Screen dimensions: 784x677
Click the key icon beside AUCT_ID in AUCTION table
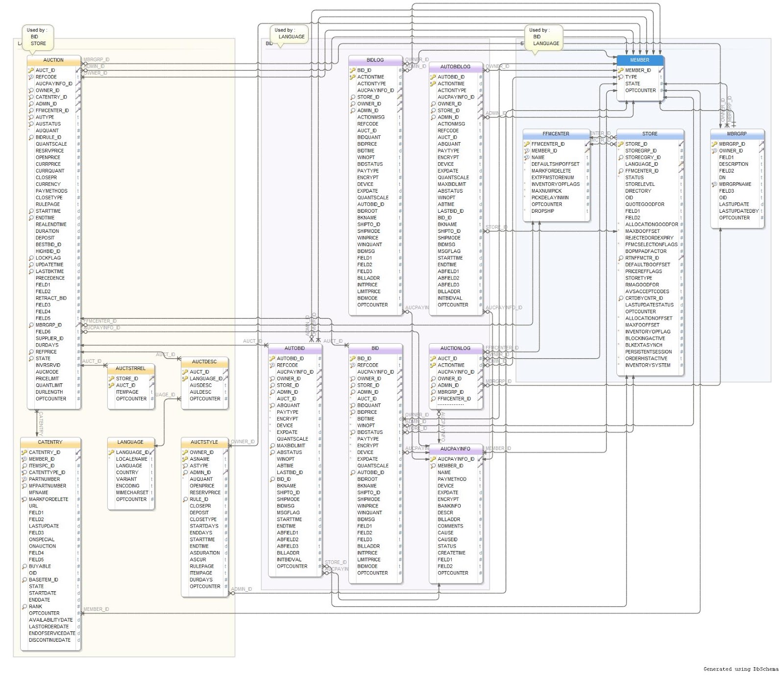pyautogui.click(x=31, y=70)
